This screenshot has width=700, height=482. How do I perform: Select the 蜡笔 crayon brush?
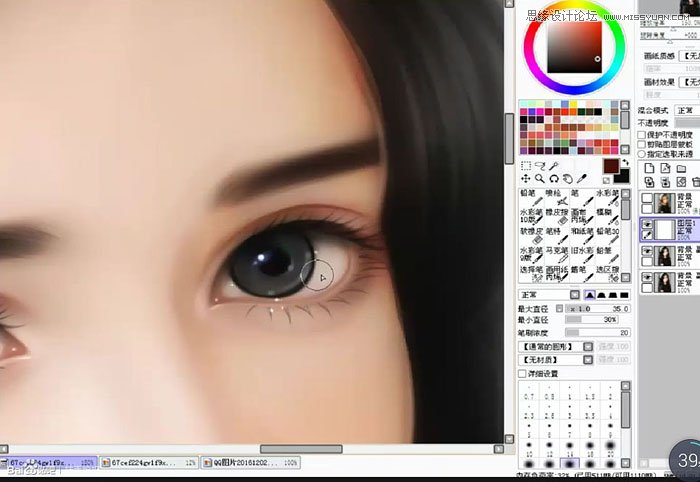582,274
